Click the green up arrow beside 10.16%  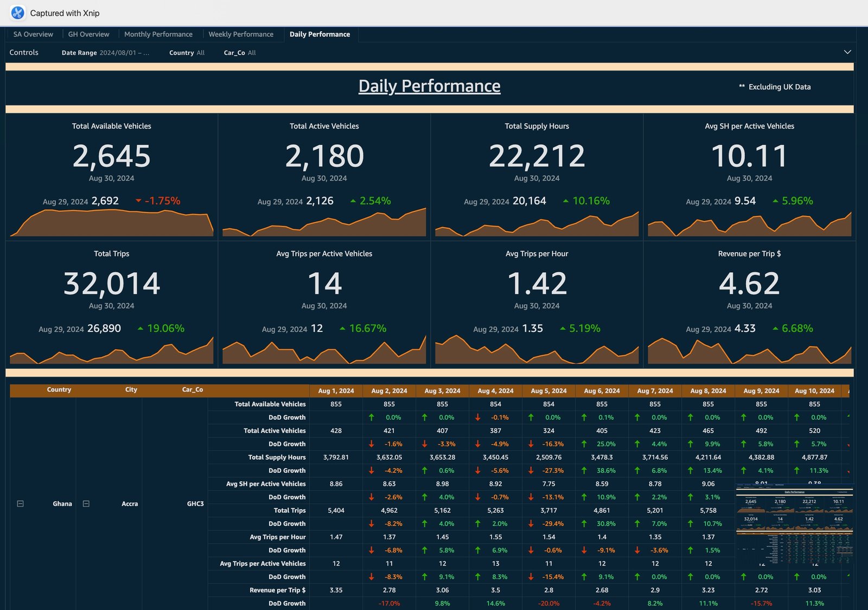click(x=566, y=201)
